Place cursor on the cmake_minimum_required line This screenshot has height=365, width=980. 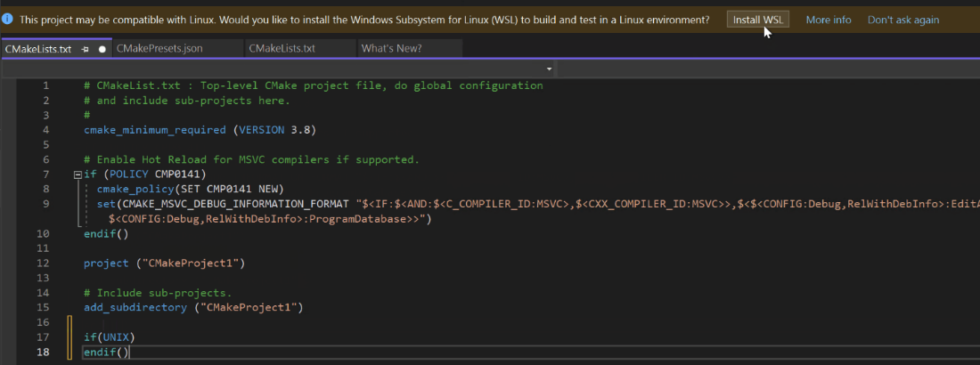tap(200, 130)
